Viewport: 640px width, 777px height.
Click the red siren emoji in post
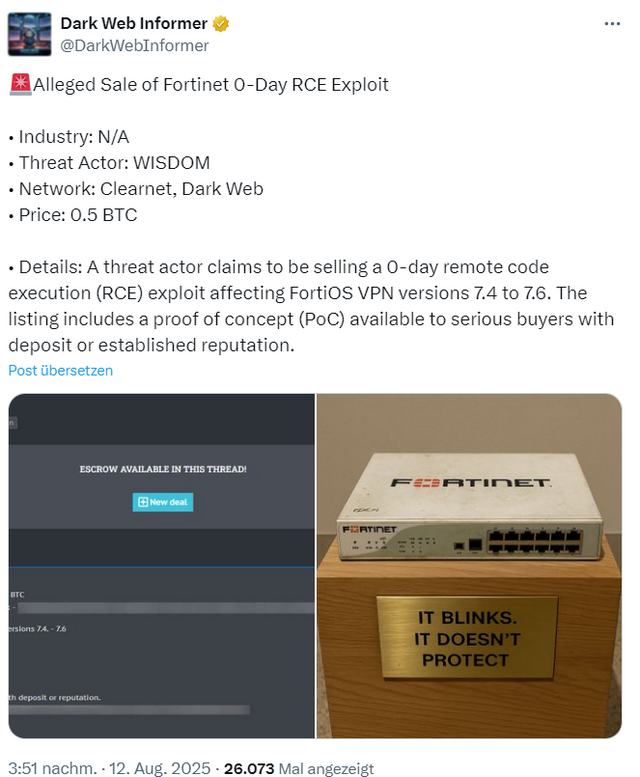[x=20, y=84]
